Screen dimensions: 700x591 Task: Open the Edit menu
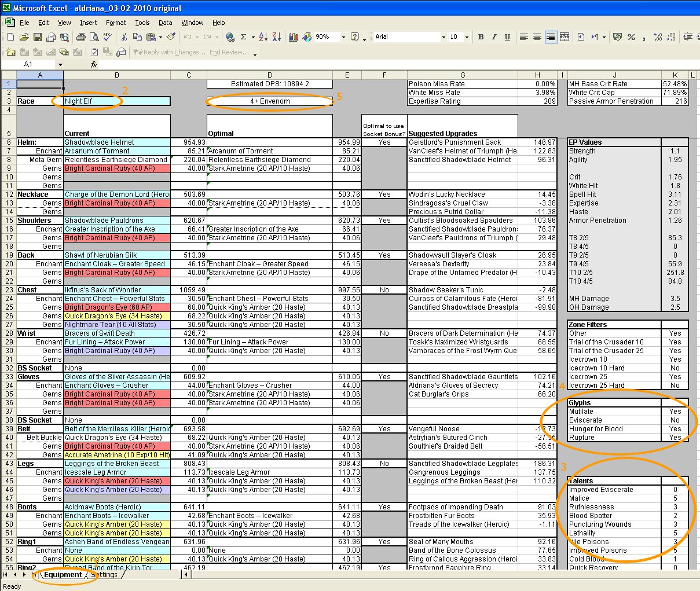click(43, 23)
